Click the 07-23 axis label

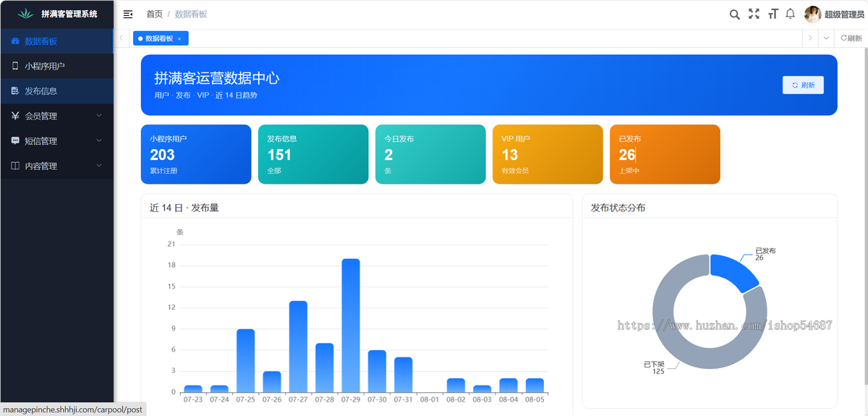[193, 399]
